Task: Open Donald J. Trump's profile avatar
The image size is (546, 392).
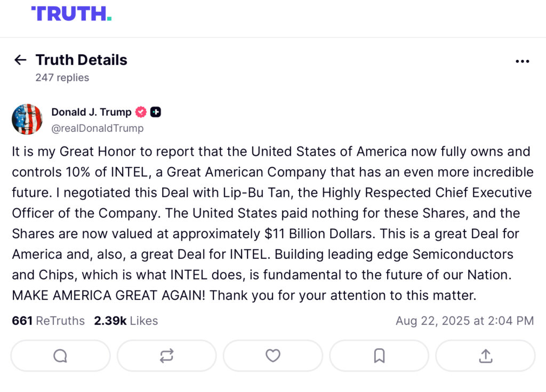Action: click(27, 119)
